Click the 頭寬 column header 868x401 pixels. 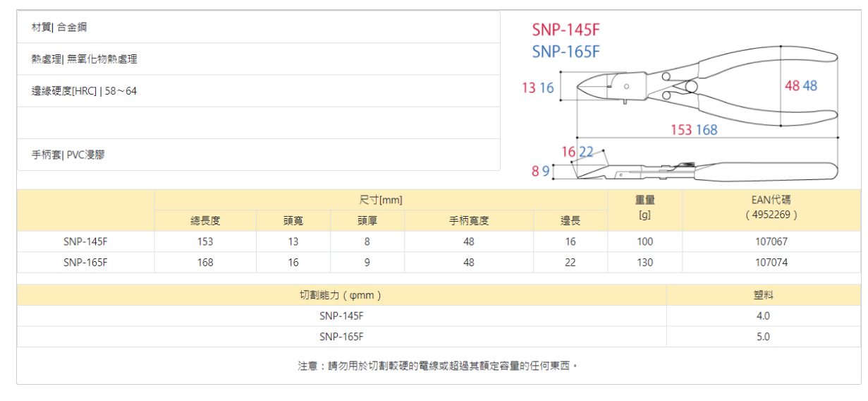293,221
